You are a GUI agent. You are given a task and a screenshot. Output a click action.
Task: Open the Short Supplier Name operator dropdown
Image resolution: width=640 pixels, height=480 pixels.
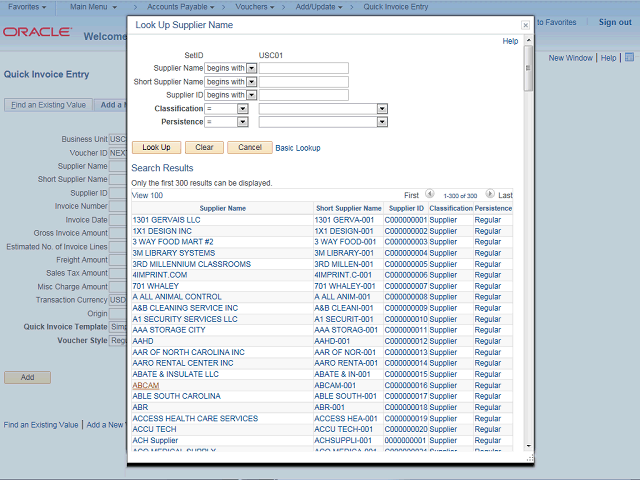251,82
